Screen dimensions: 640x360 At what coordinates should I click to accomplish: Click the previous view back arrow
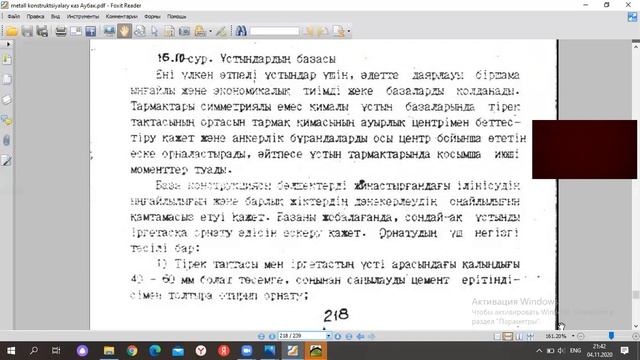360,336
